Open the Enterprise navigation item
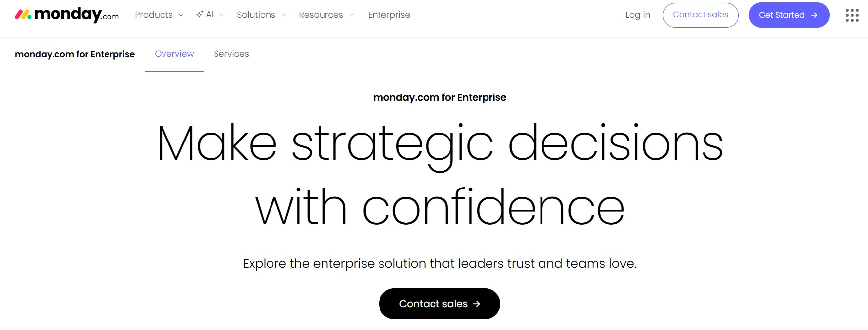Viewport: 868px width, 330px height. click(x=389, y=15)
